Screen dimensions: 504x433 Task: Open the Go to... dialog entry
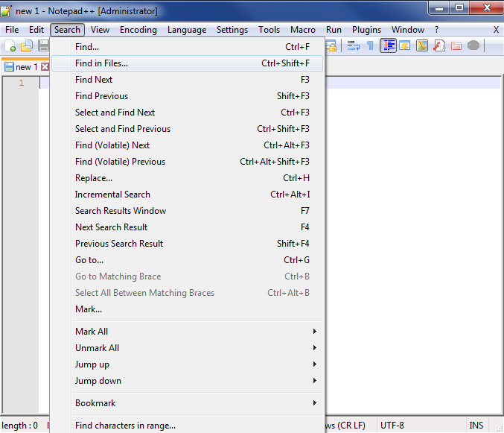tap(187, 260)
